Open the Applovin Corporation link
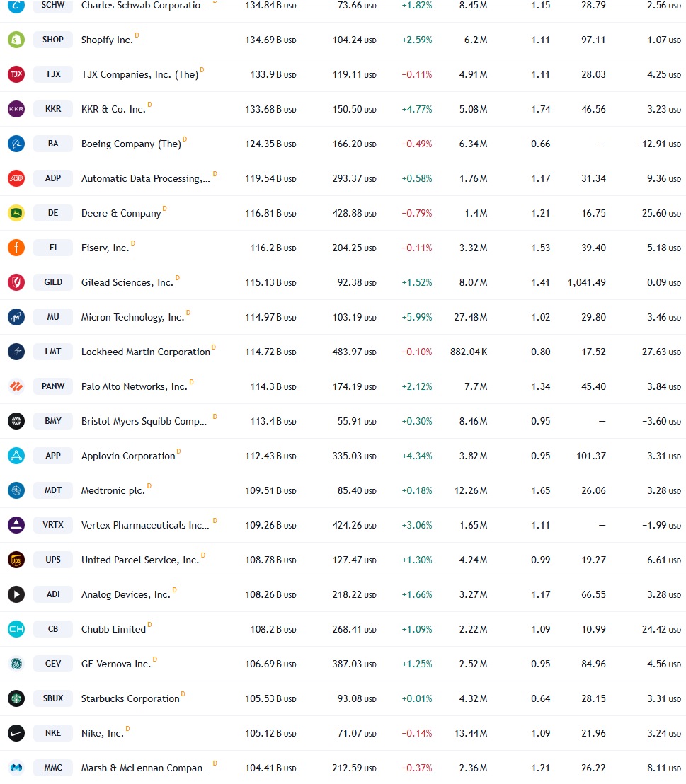The image size is (686, 784). tap(128, 456)
